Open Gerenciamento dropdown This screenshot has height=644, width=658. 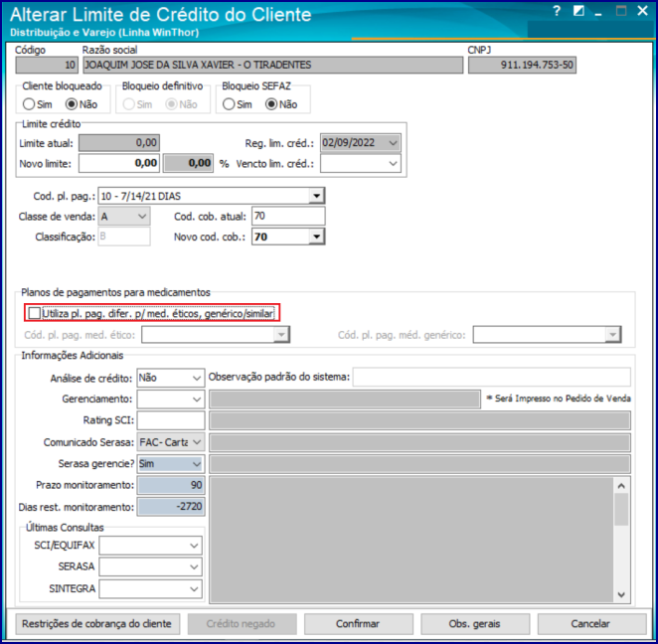(197, 399)
